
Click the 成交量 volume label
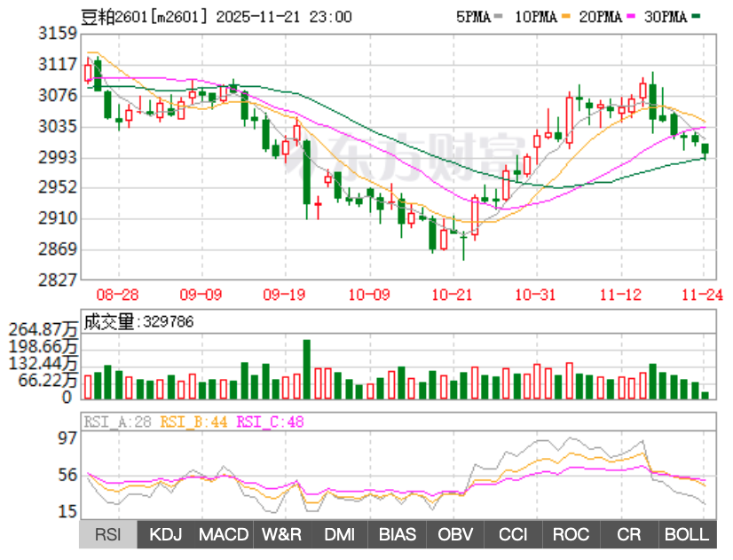(106, 322)
